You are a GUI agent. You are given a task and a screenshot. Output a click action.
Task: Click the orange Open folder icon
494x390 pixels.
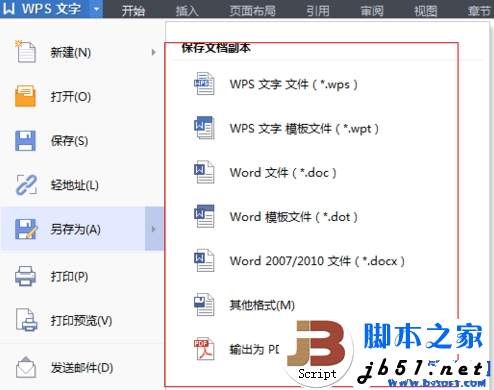(x=25, y=96)
